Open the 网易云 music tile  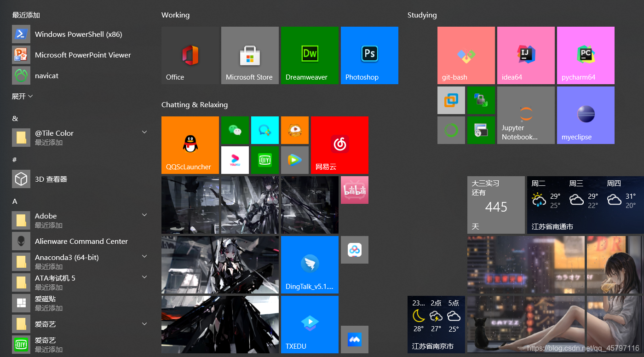pos(339,145)
